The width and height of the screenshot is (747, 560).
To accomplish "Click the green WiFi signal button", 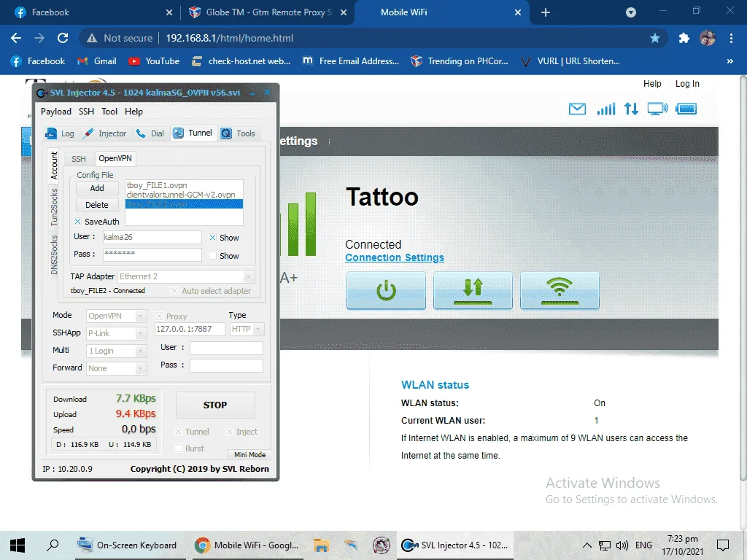I will pos(560,290).
